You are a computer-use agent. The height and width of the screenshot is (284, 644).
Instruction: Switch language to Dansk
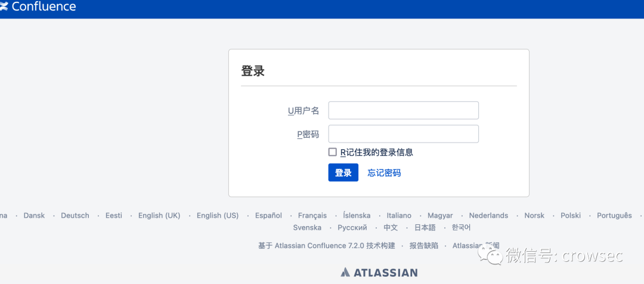[x=34, y=215]
